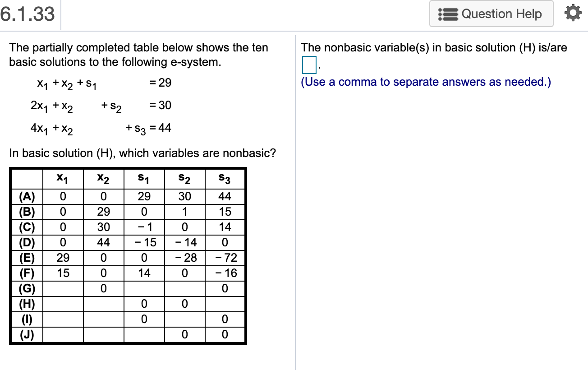Open the settings gear icon

tap(573, 12)
